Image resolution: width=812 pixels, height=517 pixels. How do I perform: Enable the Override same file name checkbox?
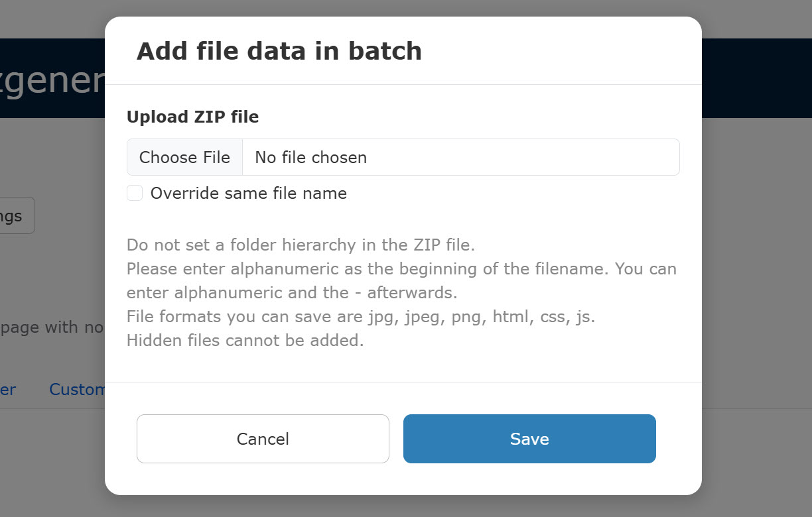pyautogui.click(x=135, y=193)
